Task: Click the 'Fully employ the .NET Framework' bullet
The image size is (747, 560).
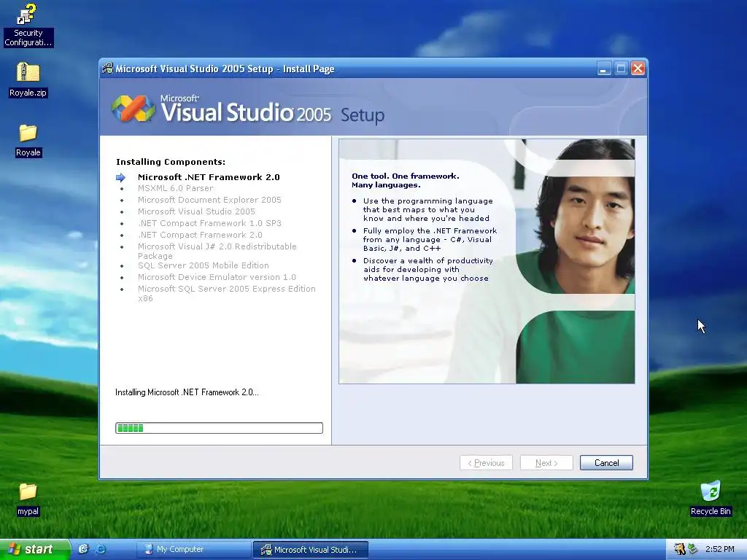Action: tap(430, 239)
